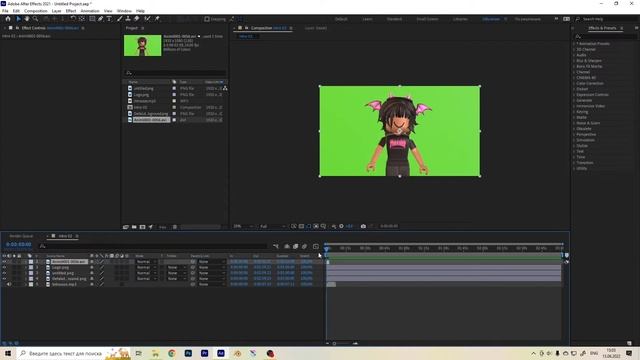The width and height of the screenshot is (640, 360).
Task: Select the Rotation tool
Action: pyautogui.click(x=73, y=19)
